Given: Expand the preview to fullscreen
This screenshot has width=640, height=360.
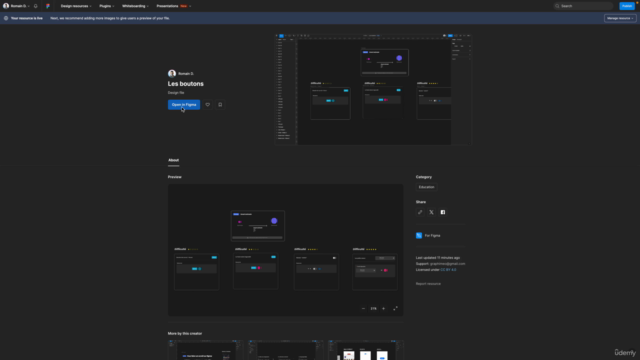Looking at the screenshot, I should click(x=396, y=309).
